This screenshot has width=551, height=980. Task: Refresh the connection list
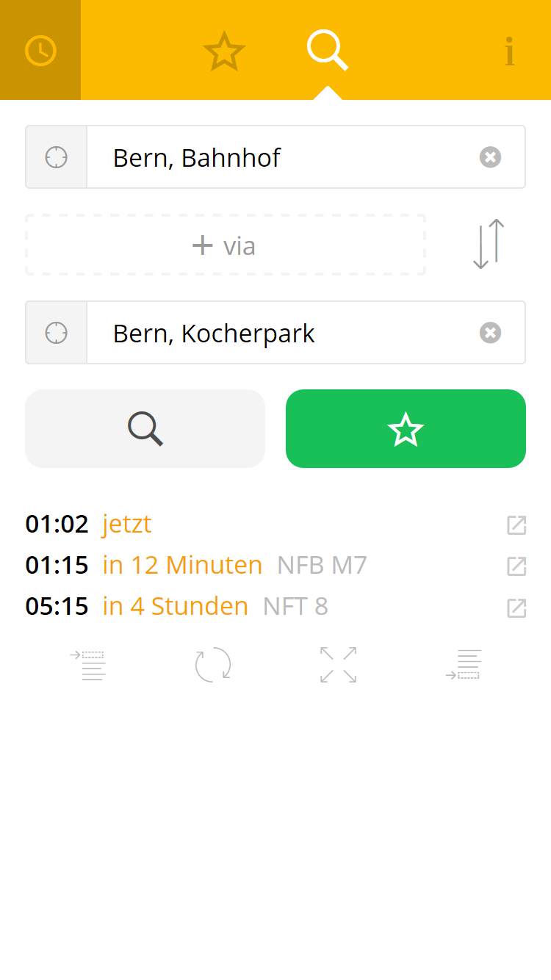pyautogui.click(x=213, y=665)
